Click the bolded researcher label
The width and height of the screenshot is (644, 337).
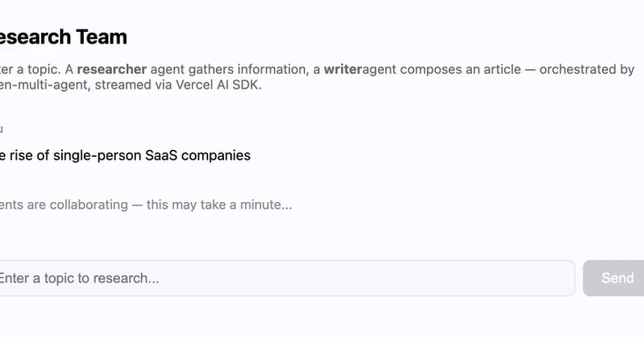112,69
